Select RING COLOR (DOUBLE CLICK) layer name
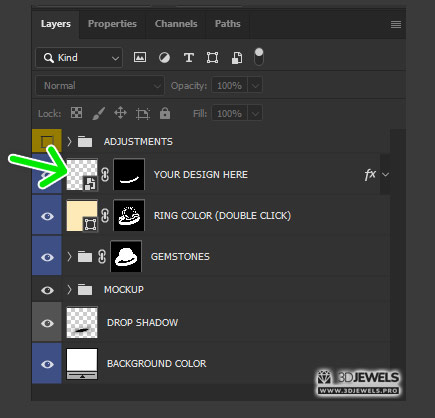 (222, 216)
